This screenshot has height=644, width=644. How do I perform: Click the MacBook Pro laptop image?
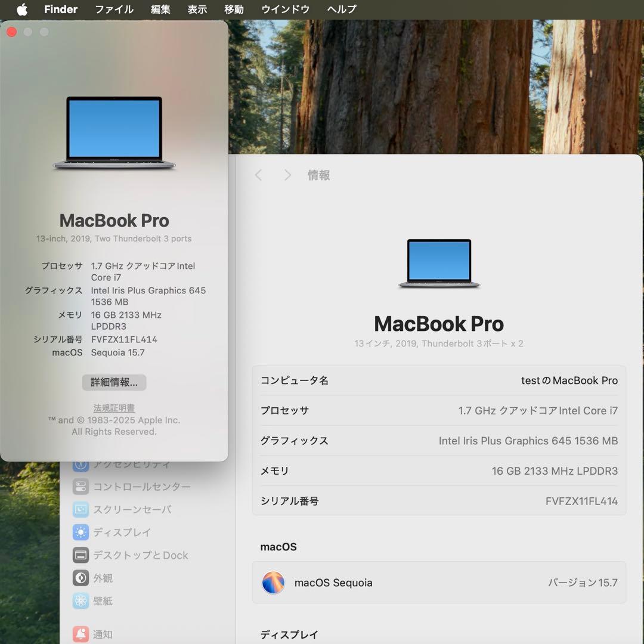439,262
